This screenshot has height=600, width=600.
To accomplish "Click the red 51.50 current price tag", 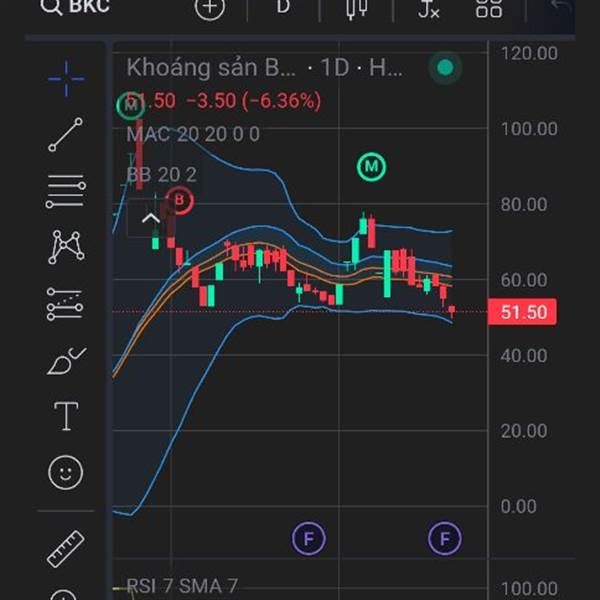I will click(522, 312).
